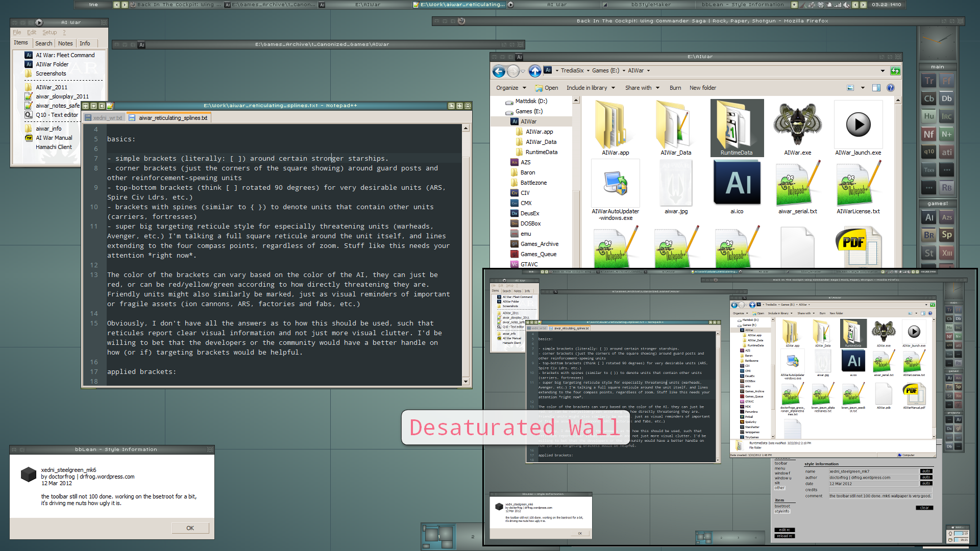980x551 pixels.
Task: Launch the 'Sp' shortcut in the games group
Action: click(x=947, y=235)
